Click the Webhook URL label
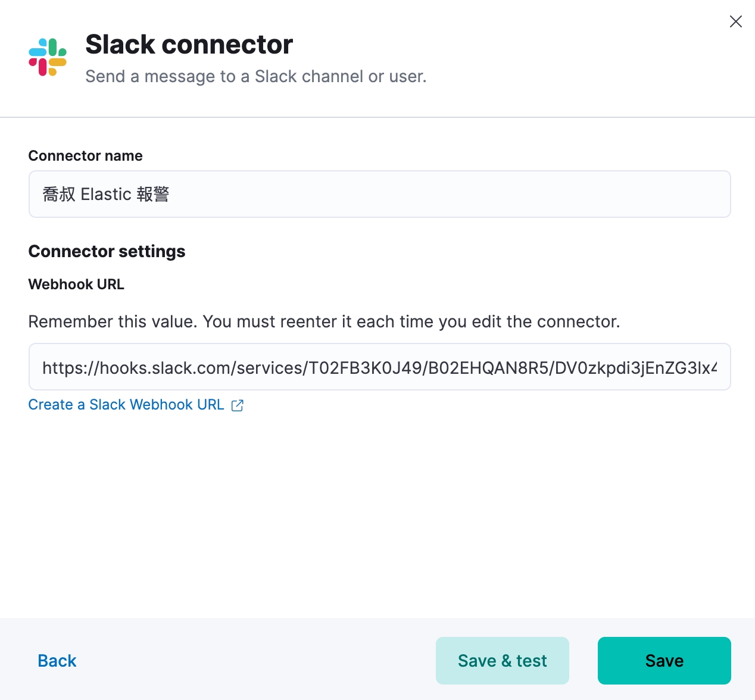This screenshot has height=700, width=755. pyautogui.click(x=76, y=285)
